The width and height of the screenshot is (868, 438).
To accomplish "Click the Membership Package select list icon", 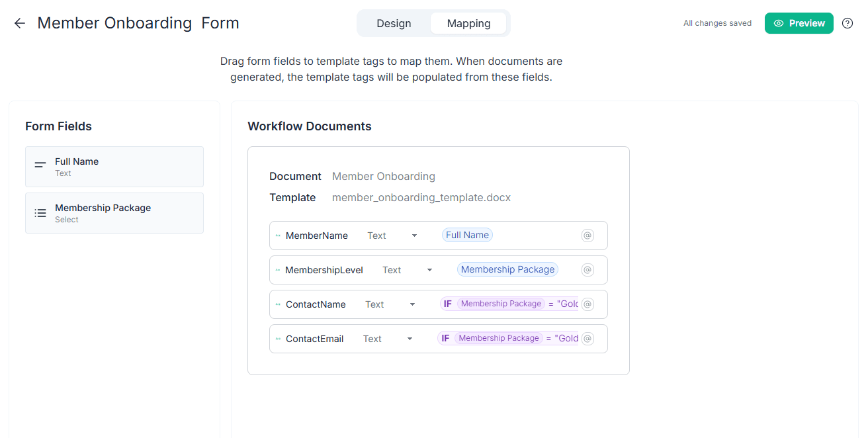I will tap(40, 213).
